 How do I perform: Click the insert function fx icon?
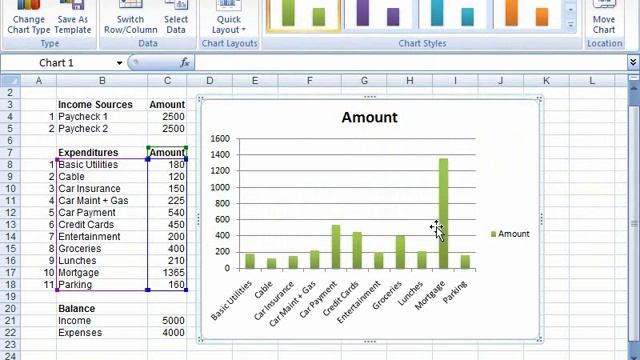pyautogui.click(x=185, y=62)
